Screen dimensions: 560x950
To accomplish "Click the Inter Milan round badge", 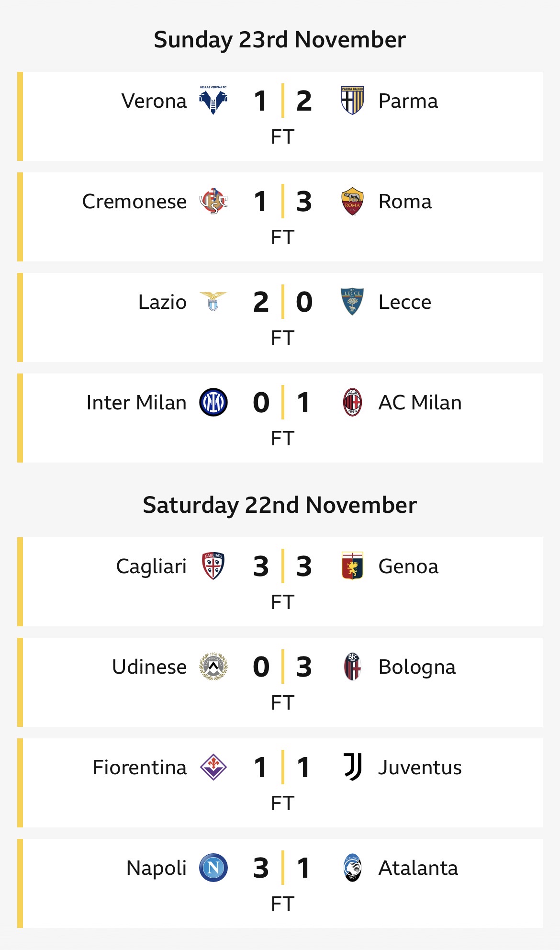I will tap(213, 402).
